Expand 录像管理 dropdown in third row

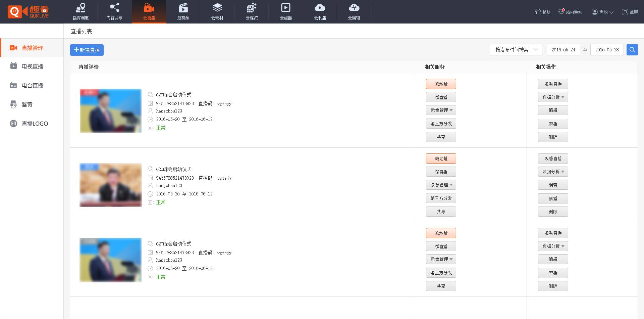441,259
